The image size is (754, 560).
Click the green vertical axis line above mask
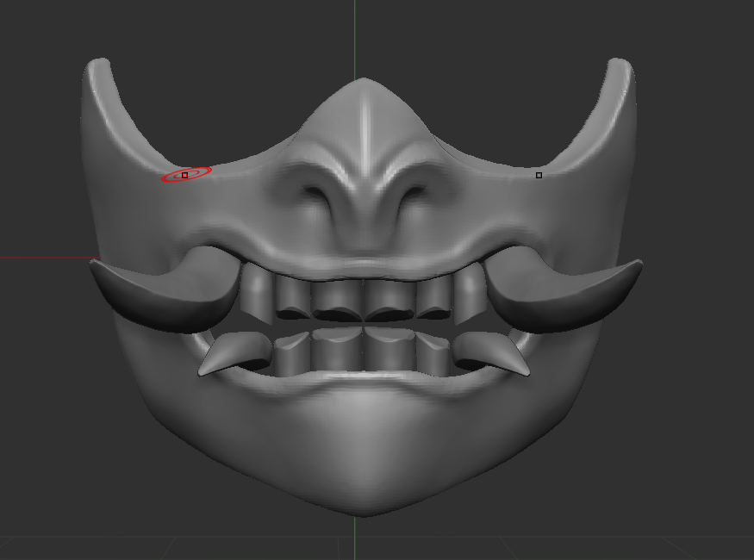pos(354,34)
